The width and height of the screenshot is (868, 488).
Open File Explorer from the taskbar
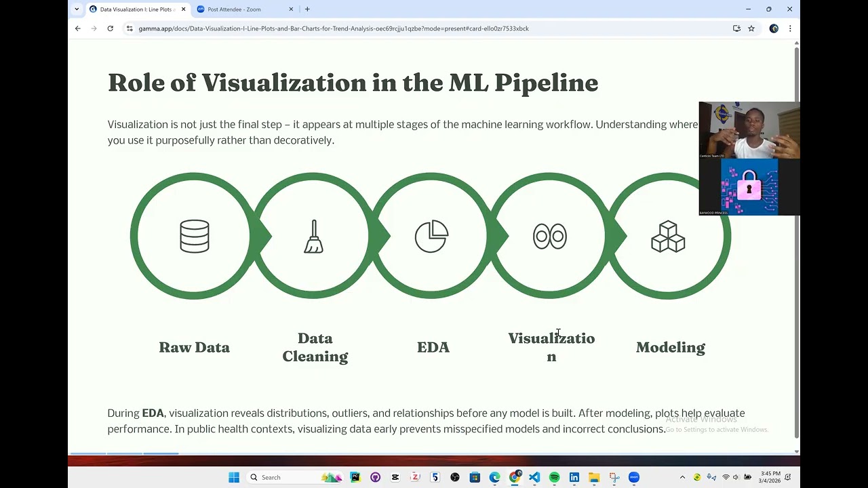coord(594,477)
